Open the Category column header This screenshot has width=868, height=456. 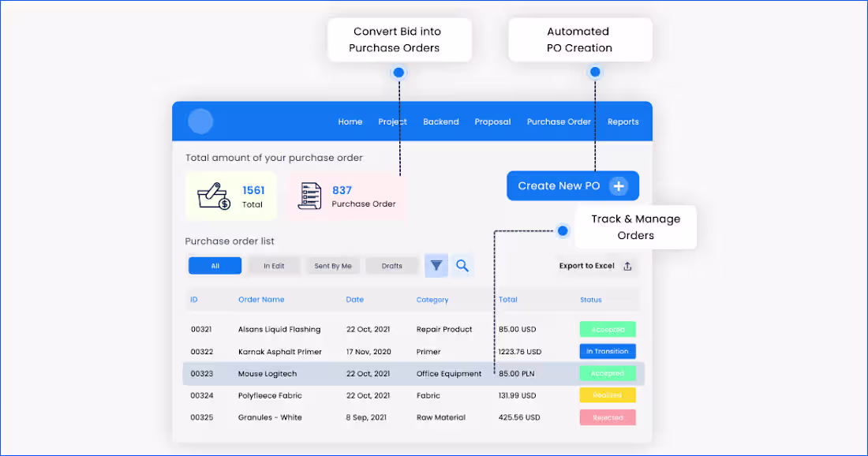432,299
